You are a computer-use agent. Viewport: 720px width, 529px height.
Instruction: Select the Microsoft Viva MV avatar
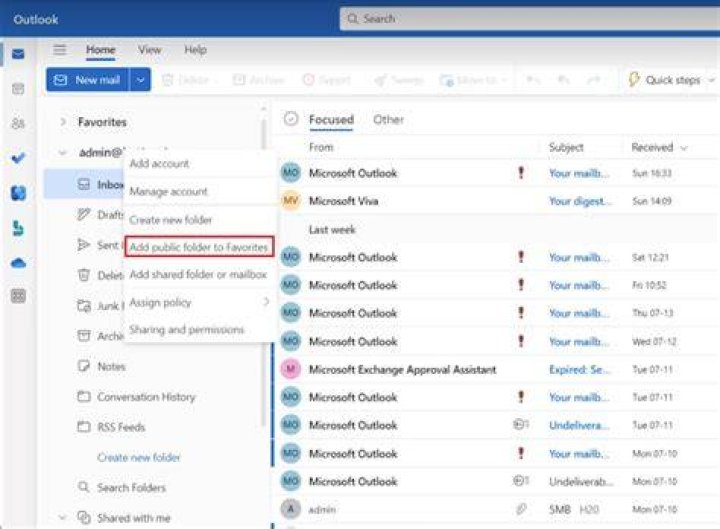tap(291, 201)
